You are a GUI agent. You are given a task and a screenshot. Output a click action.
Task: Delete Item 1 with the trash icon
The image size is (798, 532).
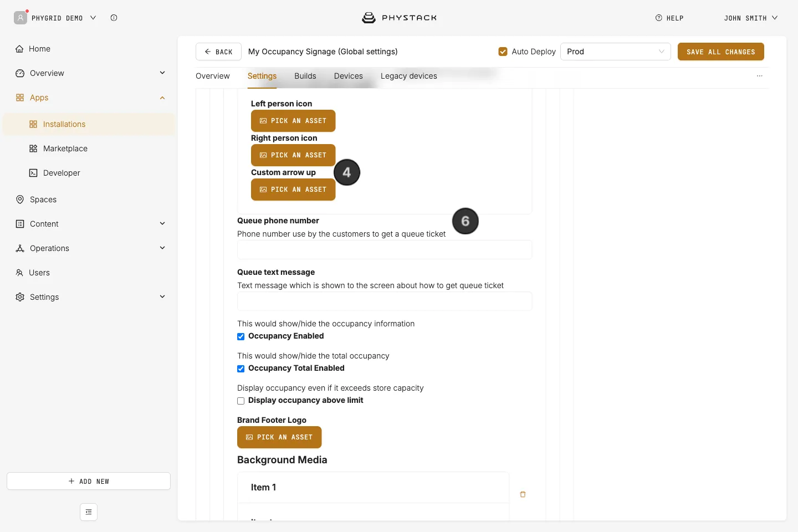pyautogui.click(x=523, y=494)
